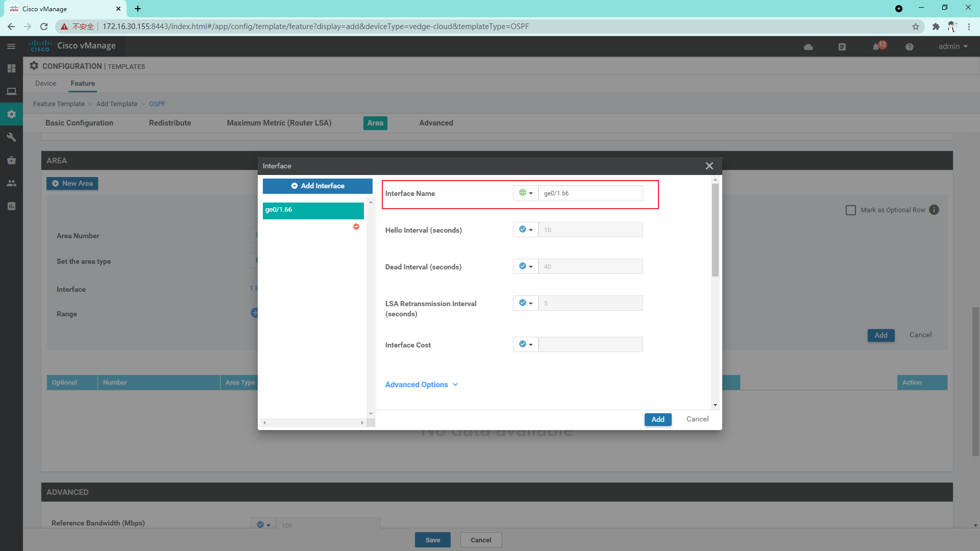Open the admin account dropdown
This screenshot has width=980, height=551.
[x=951, y=46]
